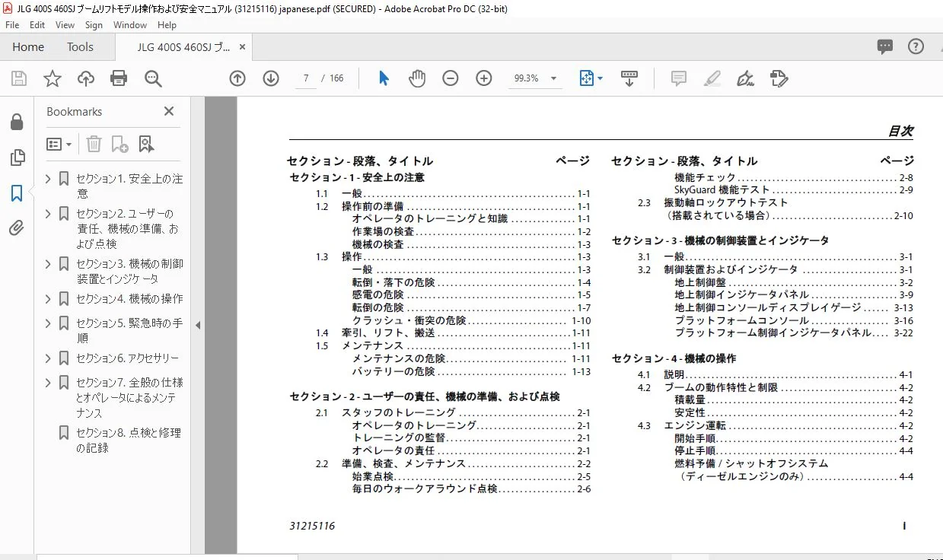943x560 pixels.
Task: Expand bookmark セクション1. 安全上の注意
Action: pyautogui.click(x=48, y=180)
